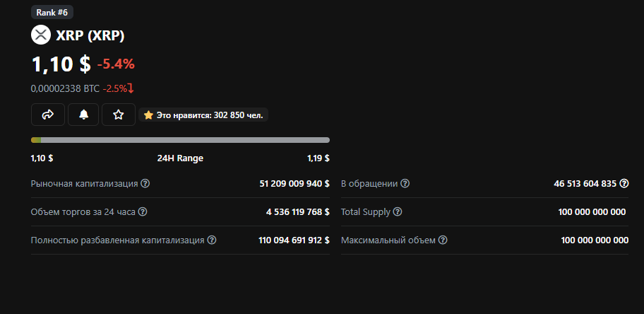Toggle the star favorite button

pos(119,115)
